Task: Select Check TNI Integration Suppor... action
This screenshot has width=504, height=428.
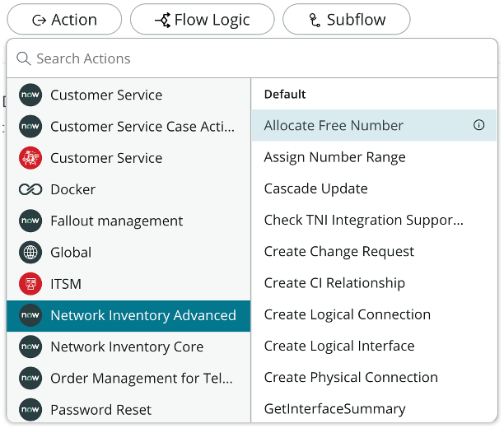Action: tap(374, 220)
